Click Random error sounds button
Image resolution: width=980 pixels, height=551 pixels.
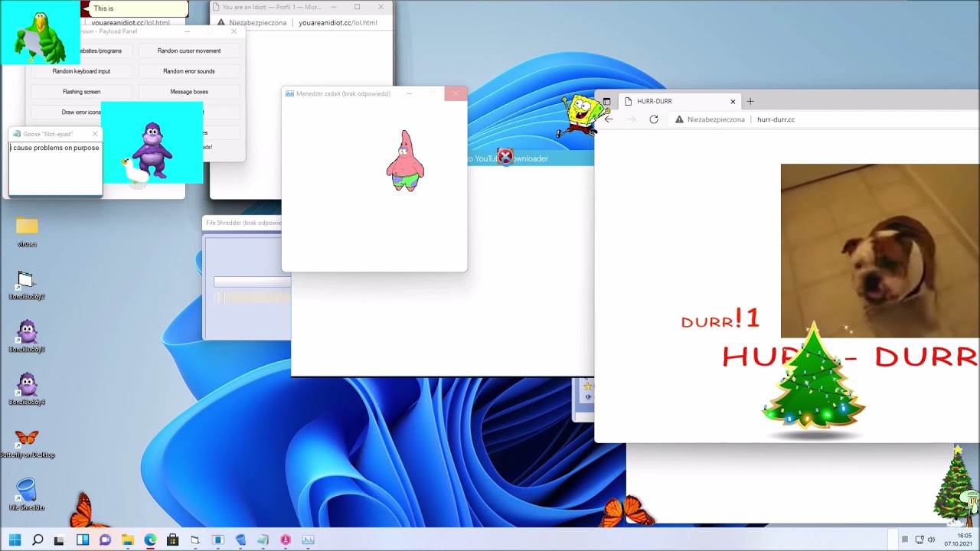189,71
